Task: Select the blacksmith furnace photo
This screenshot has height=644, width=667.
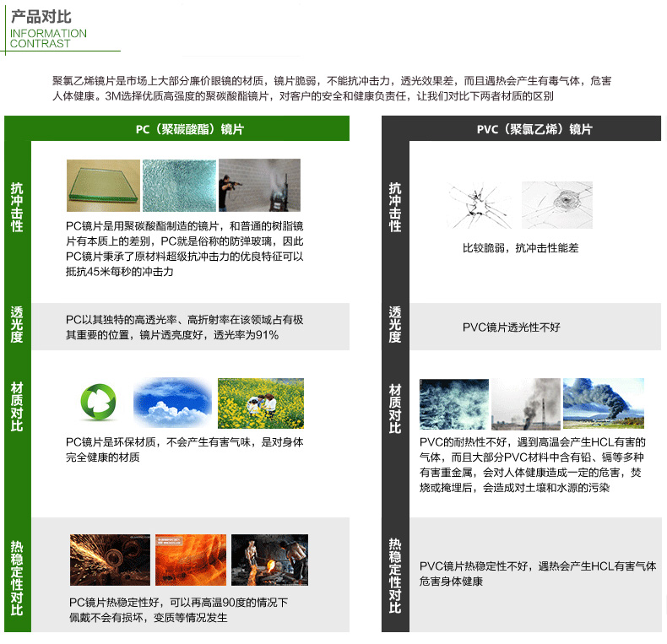Action: (269, 560)
